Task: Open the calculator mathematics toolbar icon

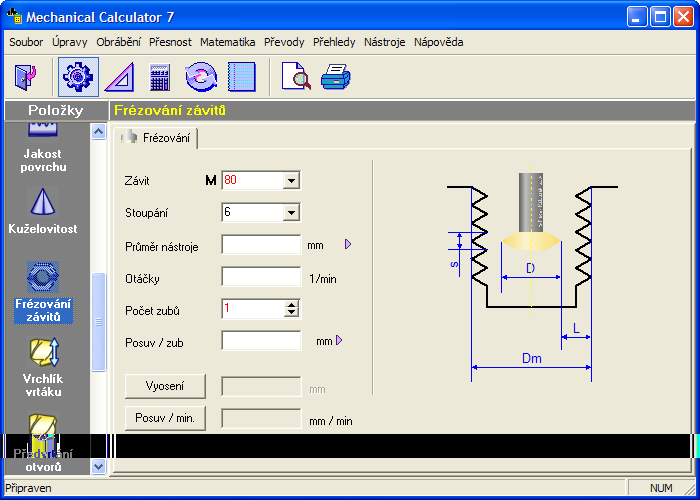Action: (159, 78)
